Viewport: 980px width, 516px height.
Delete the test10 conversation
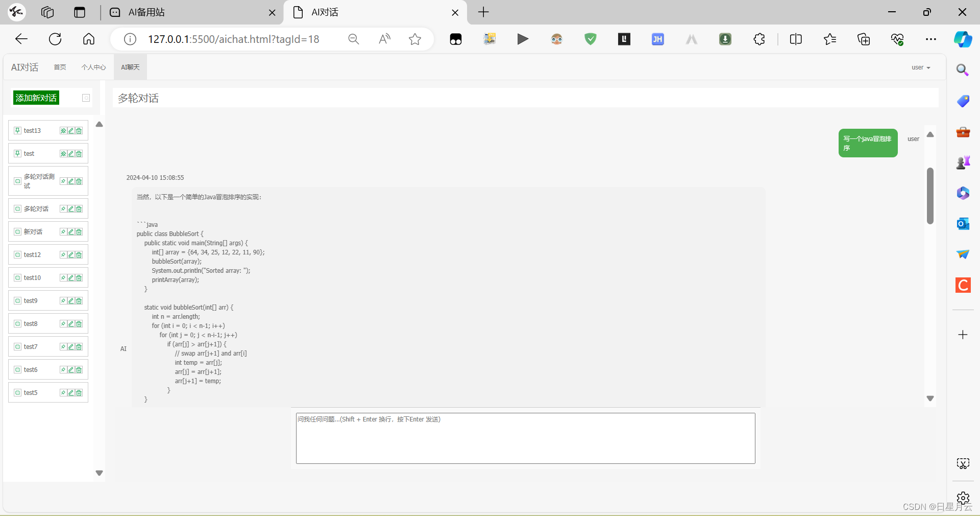tap(79, 278)
